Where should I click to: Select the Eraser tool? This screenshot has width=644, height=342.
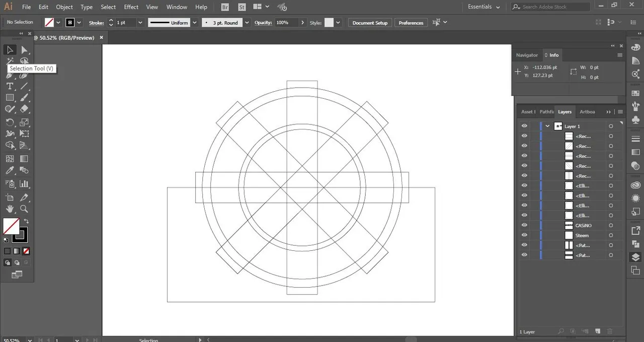(x=24, y=109)
